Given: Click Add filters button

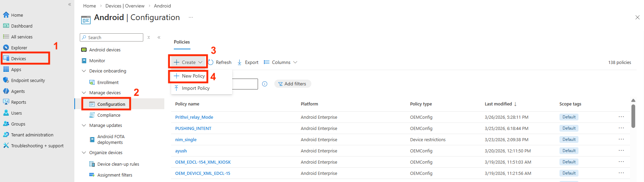Looking at the screenshot, I should (292, 84).
